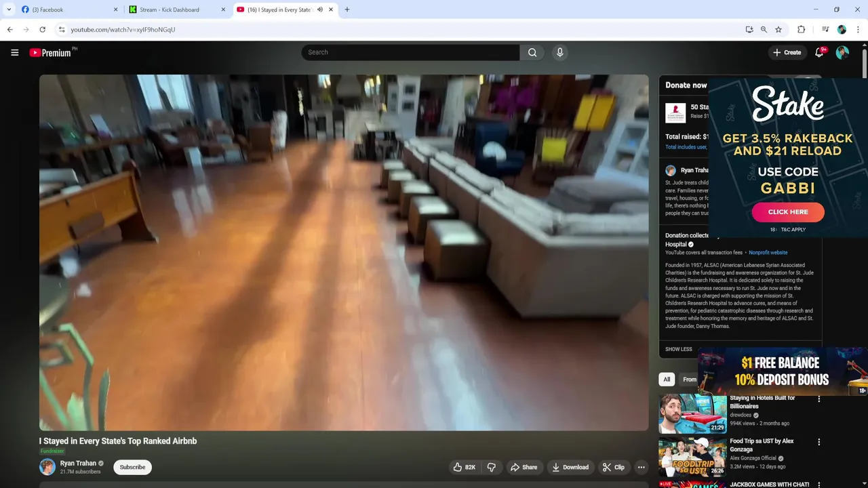
Task: Click the search magnifier button
Action: 532,52
